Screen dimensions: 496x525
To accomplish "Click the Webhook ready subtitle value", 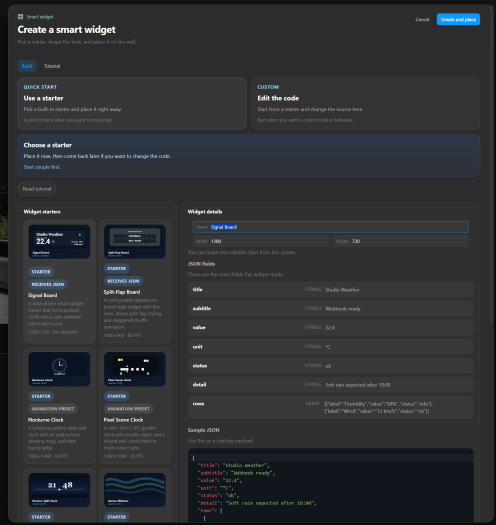I will [x=343, y=309].
